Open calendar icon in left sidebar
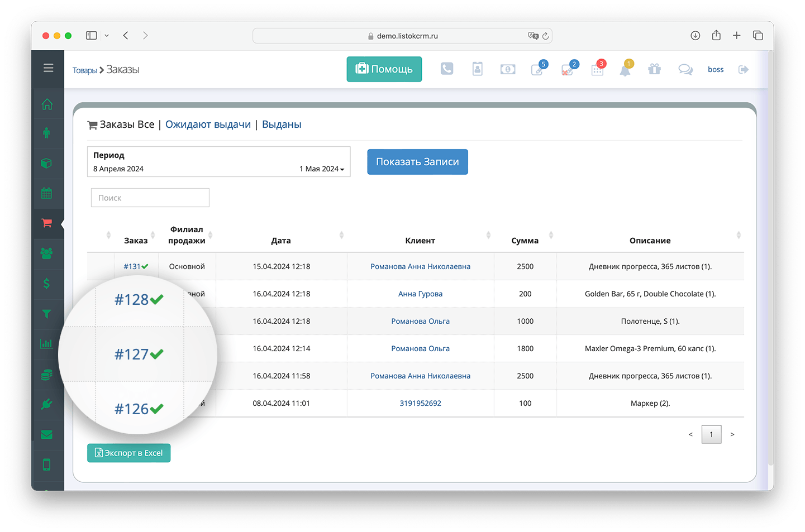Image resolution: width=805 pixels, height=532 pixels. pos(47,193)
